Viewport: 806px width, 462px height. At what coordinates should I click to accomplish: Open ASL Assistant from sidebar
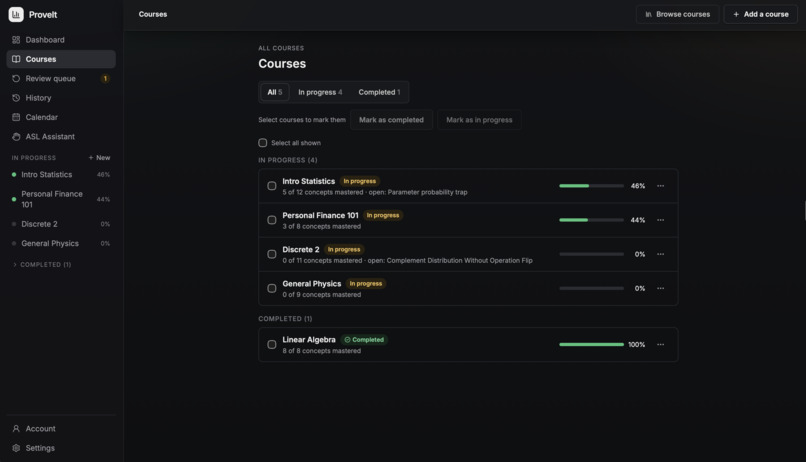point(61,137)
